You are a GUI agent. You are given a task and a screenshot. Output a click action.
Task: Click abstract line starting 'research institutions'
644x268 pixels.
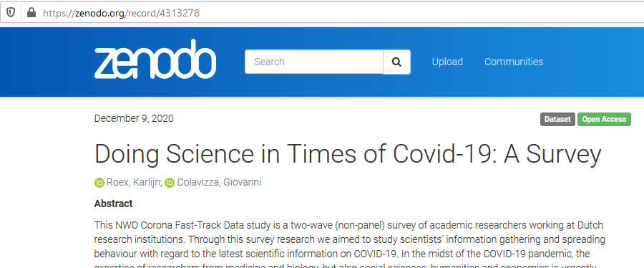coord(349,239)
